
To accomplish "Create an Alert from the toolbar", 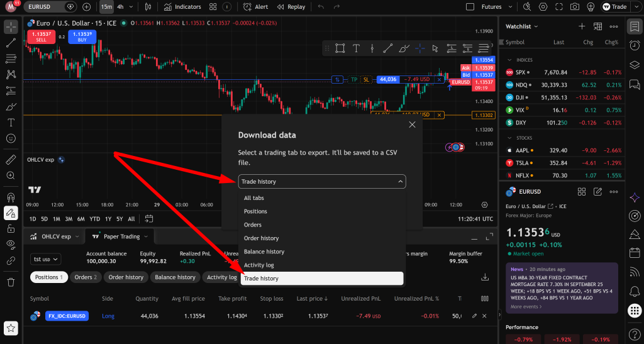I will [255, 7].
